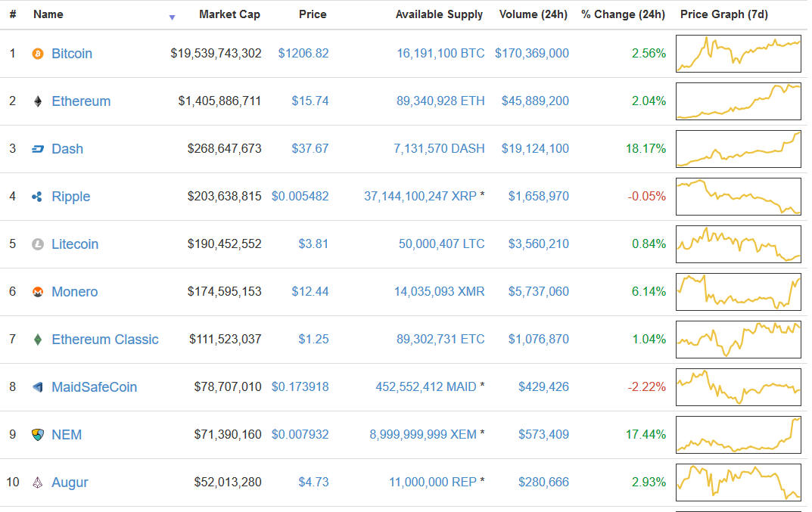
Task: Click the orange Bitcoin coin icon
Action: click(x=38, y=54)
